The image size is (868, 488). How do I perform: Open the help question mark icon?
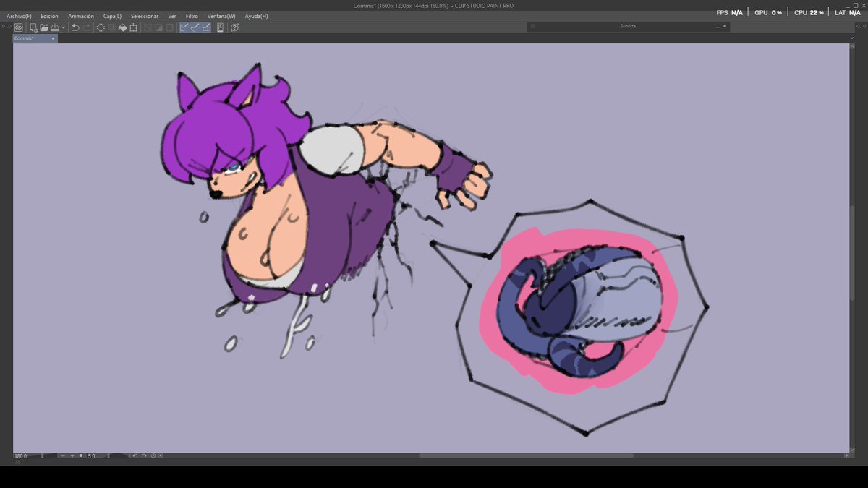(x=235, y=27)
